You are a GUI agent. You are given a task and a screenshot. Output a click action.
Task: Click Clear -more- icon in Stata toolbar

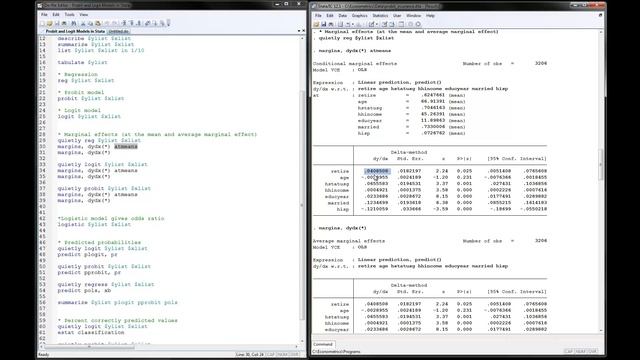410,24
